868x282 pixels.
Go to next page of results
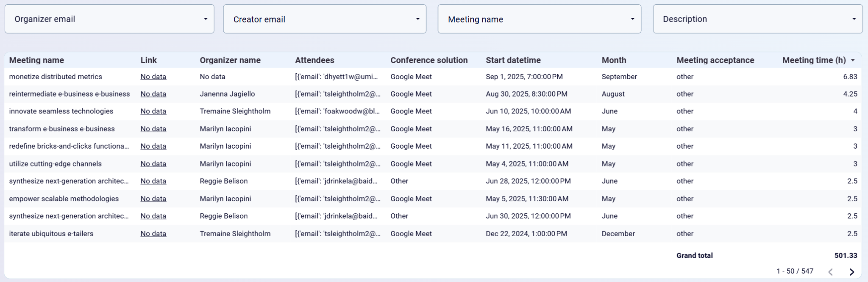pyautogui.click(x=851, y=272)
